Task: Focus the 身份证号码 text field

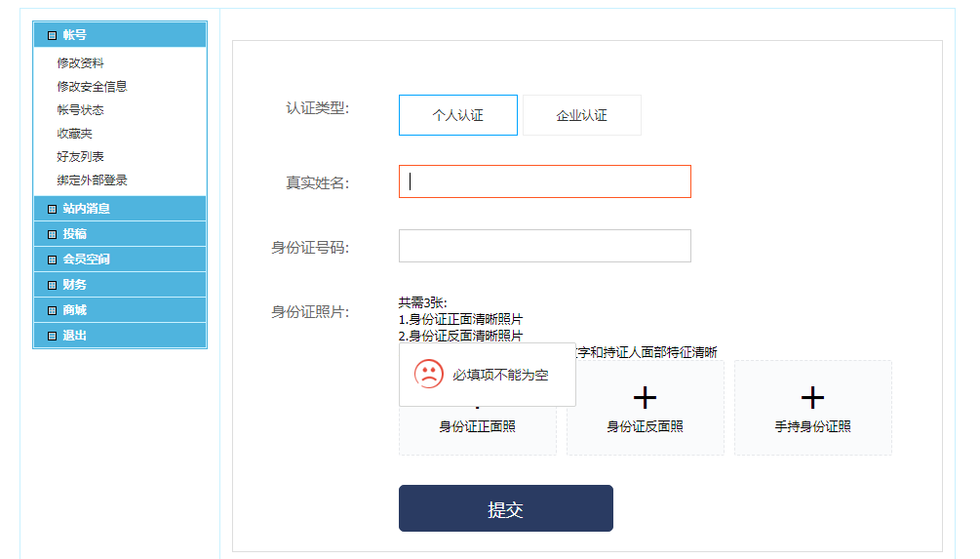Action: point(544,246)
